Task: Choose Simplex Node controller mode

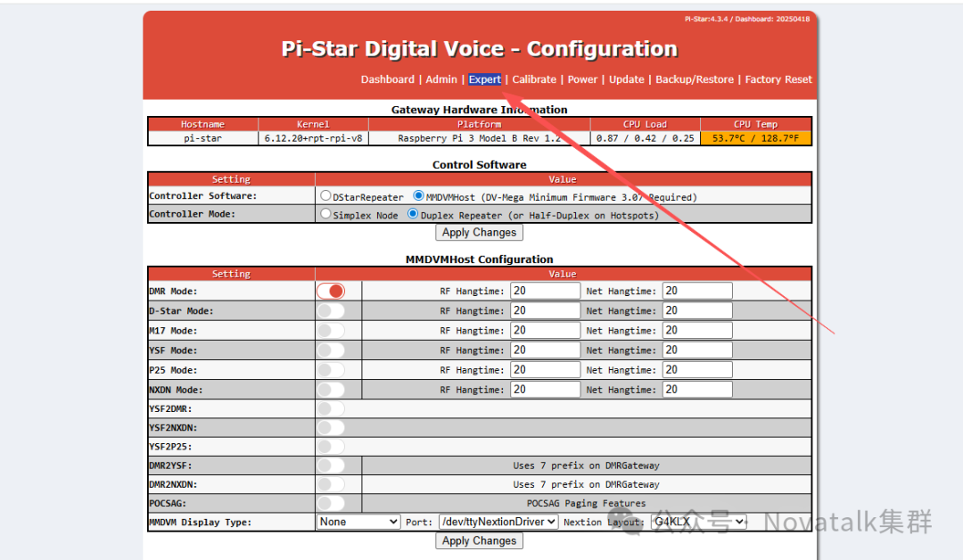Action: (325, 214)
